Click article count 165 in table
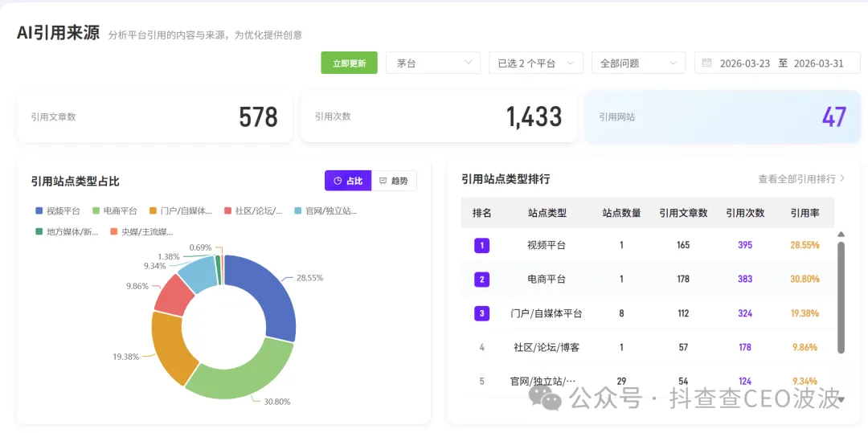The width and height of the screenshot is (868, 433). [683, 245]
